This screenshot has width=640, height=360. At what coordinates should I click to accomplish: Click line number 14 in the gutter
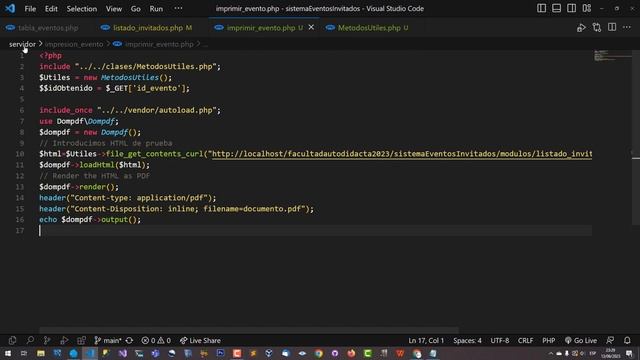tap(20, 198)
